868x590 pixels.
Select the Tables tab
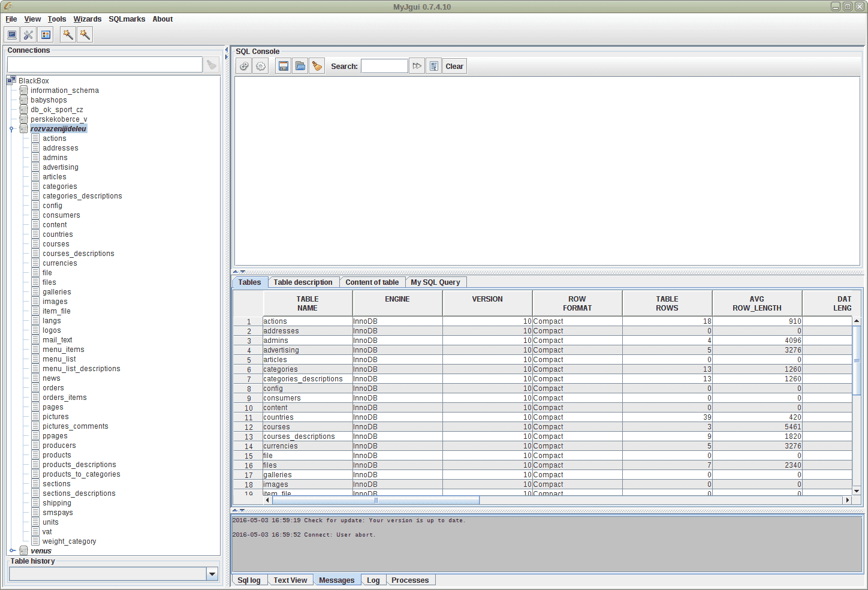249,282
